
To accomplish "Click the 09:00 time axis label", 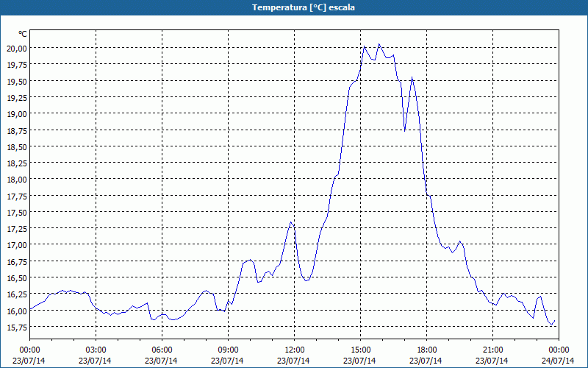I will coord(228,350).
